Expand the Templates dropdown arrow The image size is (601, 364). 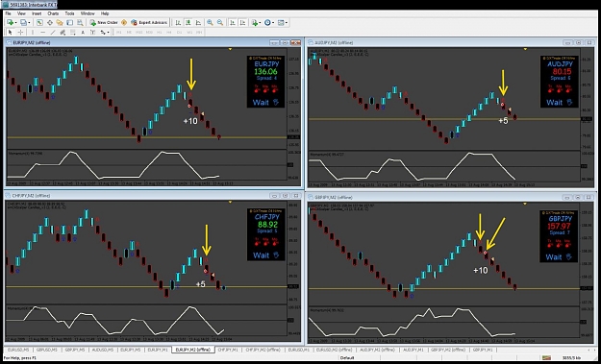(x=287, y=23)
